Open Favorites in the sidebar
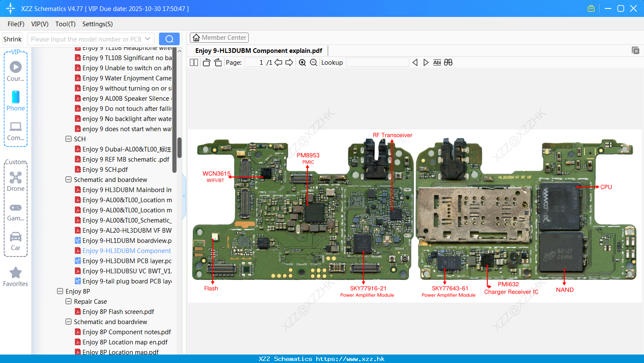Viewport: 644px width, 363px height. (16, 277)
